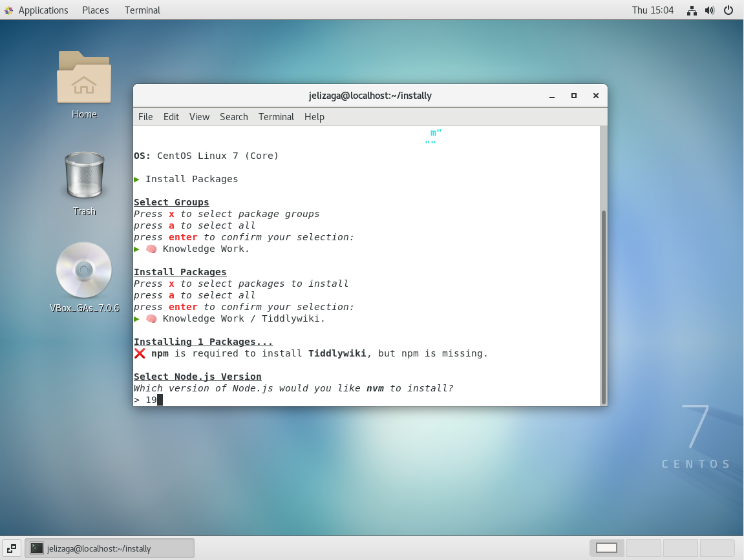The height and width of the screenshot is (560, 744).
Task: Click the 'Knowledge Work.' group line
Action: pos(192,249)
